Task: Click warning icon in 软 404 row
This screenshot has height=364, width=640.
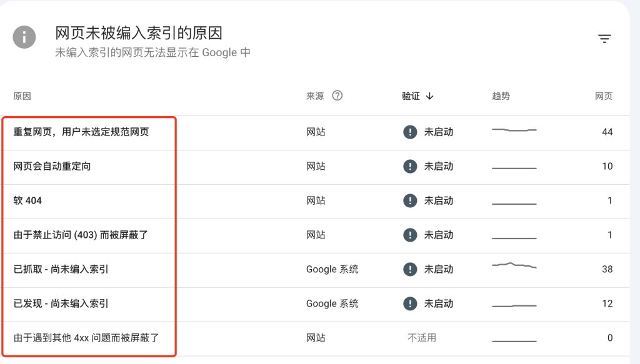Action: coord(410,200)
